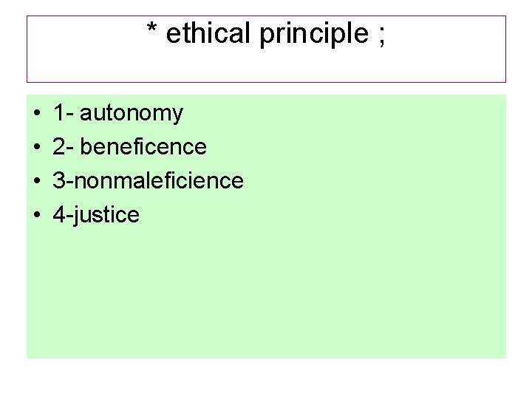Screen dimensions: 532x399
Task: Click the asterisk in the slide title
Action: click(x=152, y=31)
